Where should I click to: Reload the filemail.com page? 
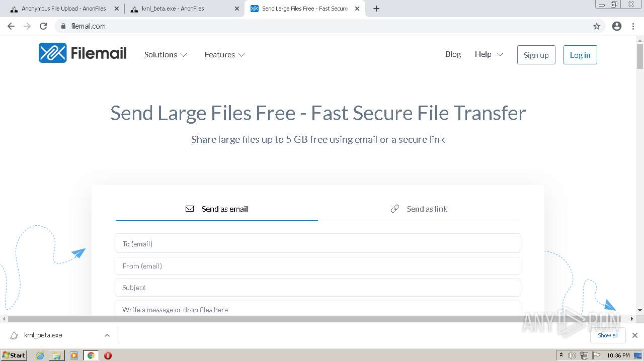[x=43, y=26]
